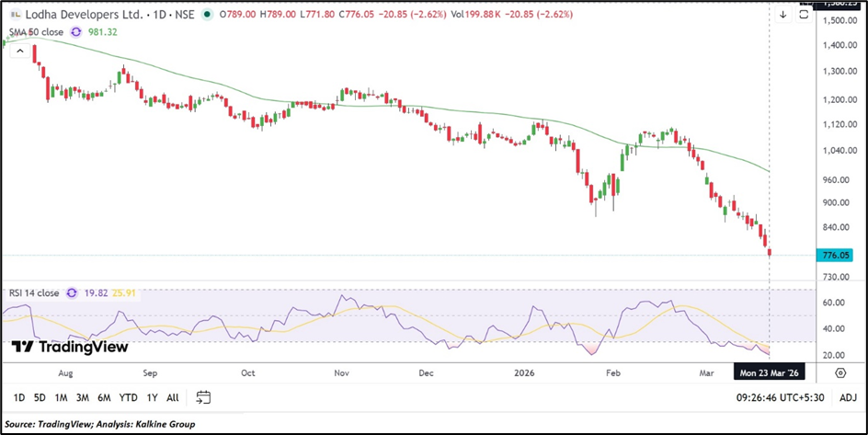Click the TradingView logo
Screen dimensions: 868x435
[x=70, y=348]
